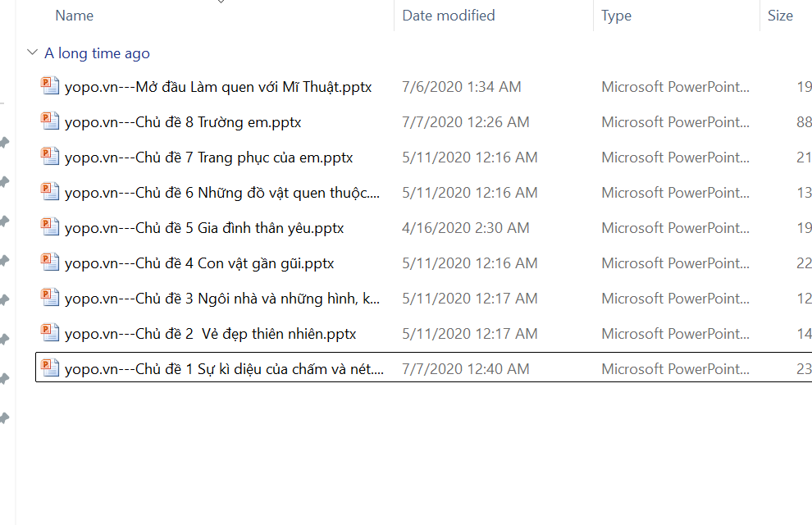
Task: Select file icon of Chủ đề 4 Con vật gần gũi
Action: [x=51, y=262]
